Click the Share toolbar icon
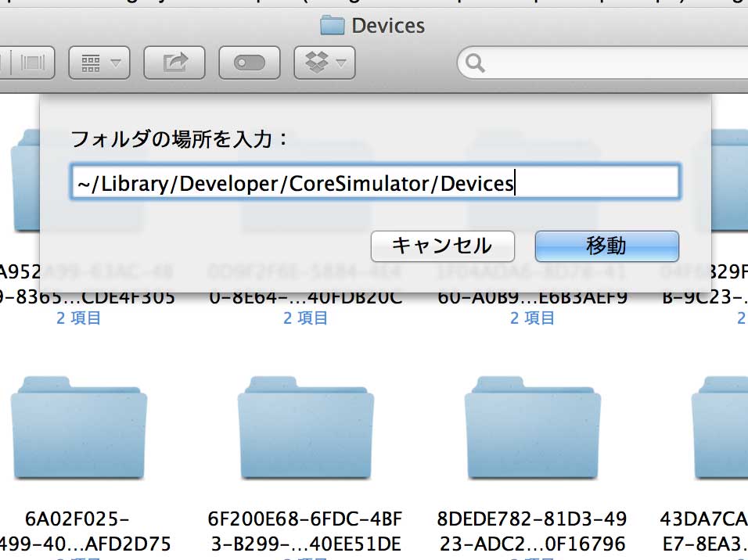Screen dimensions: 748x560 174,63
